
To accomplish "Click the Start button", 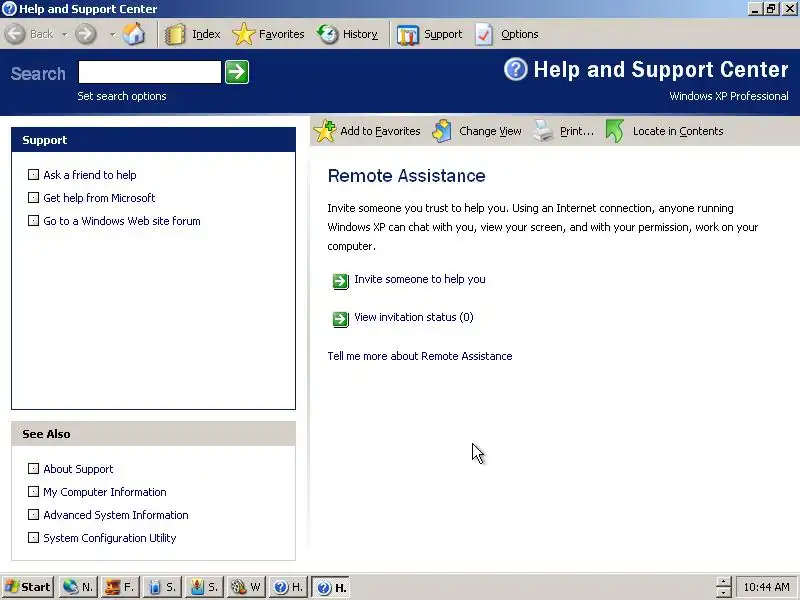I will tap(28, 587).
